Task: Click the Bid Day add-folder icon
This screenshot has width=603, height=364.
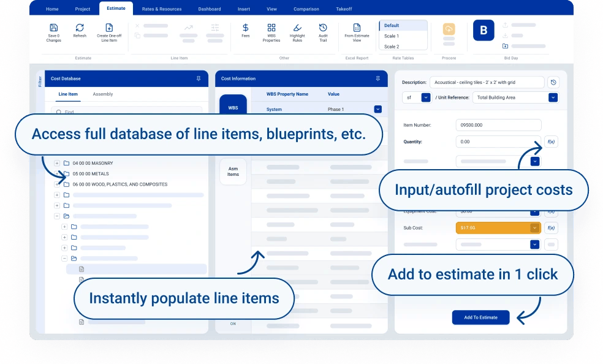Action: 506,46
